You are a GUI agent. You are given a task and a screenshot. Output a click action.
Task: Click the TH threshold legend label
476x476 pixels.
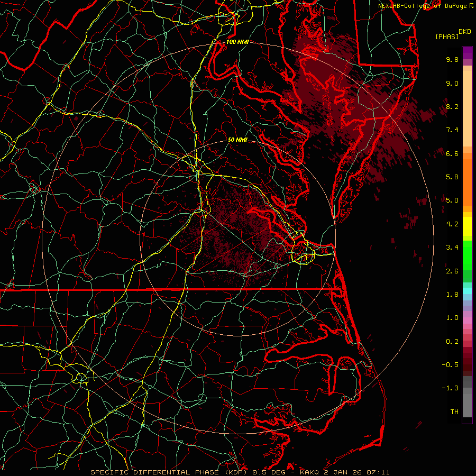[x=454, y=411]
